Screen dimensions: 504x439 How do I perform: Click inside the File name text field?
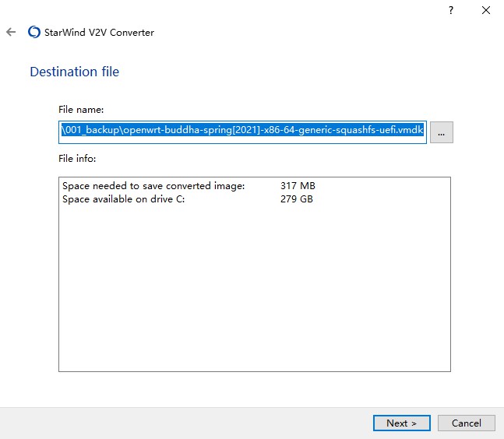(x=242, y=131)
